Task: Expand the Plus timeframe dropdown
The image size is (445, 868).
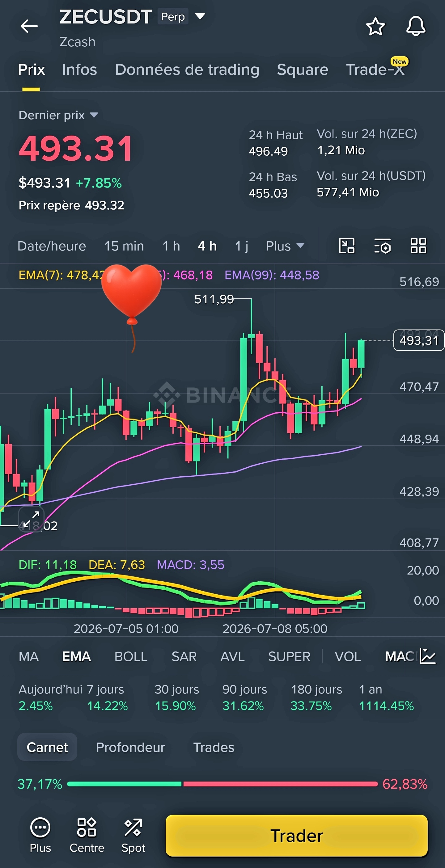Action: pyautogui.click(x=285, y=246)
